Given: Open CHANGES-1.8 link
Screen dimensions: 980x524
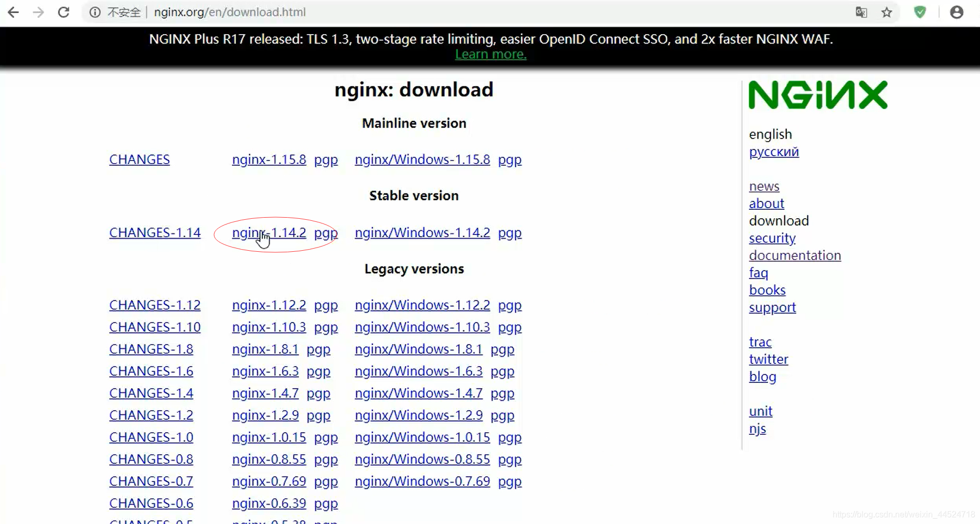Looking at the screenshot, I should point(151,349).
